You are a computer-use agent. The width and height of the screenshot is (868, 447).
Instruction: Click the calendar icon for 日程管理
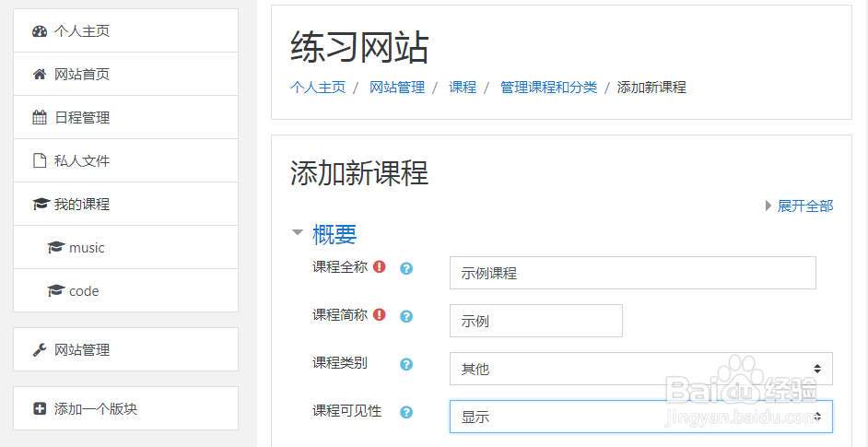pos(40,118)
